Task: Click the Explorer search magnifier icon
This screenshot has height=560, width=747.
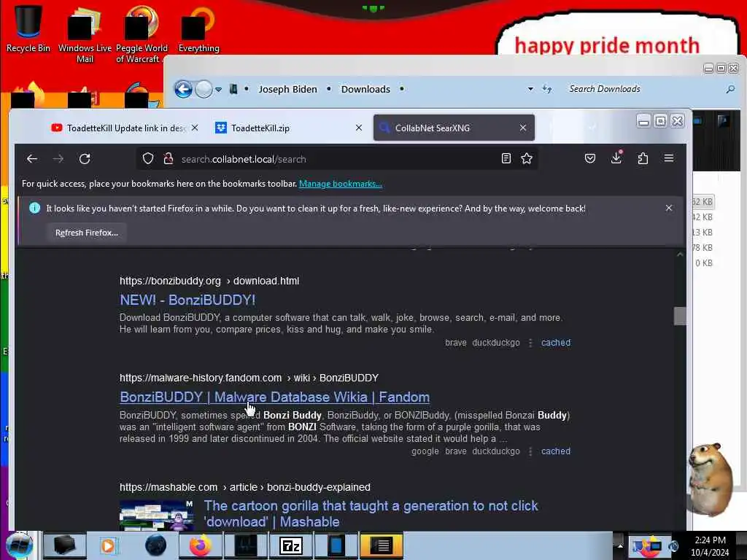Action: tap(729, 89)
